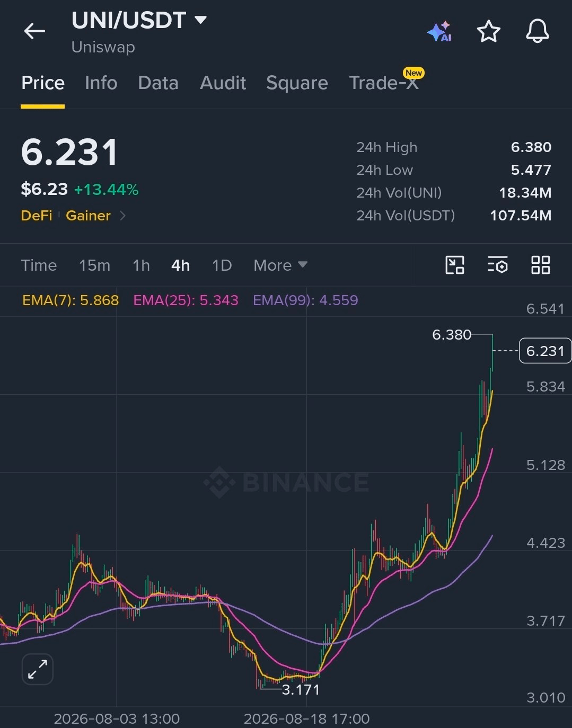The height and width of the screenshot is (728, 572).
Task: Switch to the Info tab
Action: (101, 83)
